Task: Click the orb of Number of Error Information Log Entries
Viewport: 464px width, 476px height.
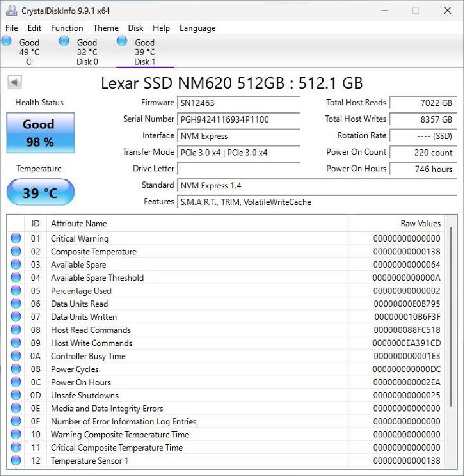Action: [x=16, y=421]
